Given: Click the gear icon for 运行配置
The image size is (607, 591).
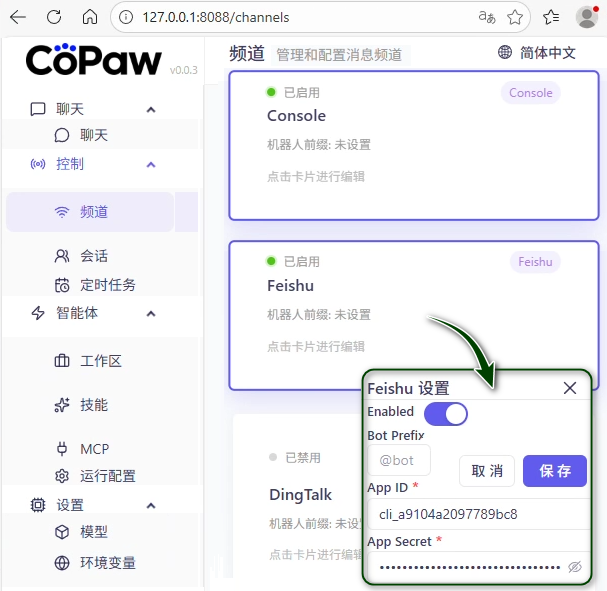Looking at the screenshot, I should click(62, 476).
